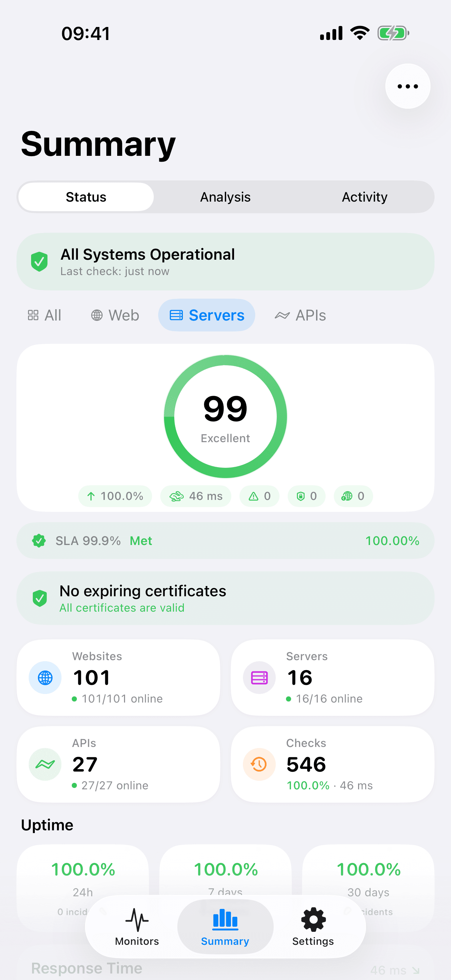Viewport: 451px width, 980px height.
Task: Tap the Wi-Fi status bar icon
Action: click(x=360, y=33)
